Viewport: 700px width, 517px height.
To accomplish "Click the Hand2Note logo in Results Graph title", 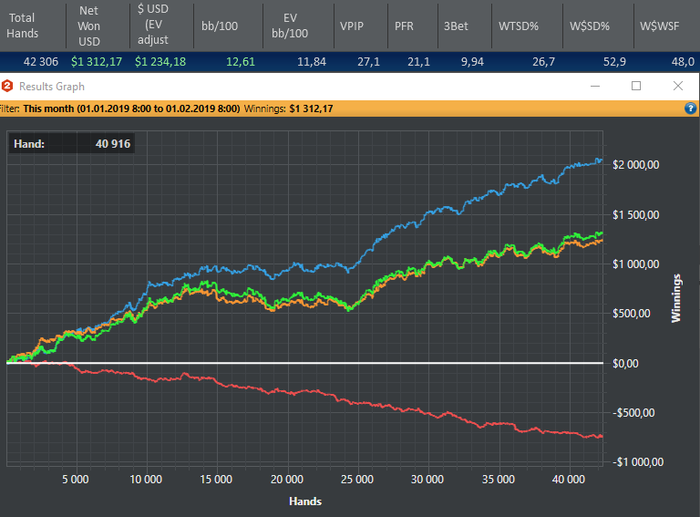I will tap(6, 86).
